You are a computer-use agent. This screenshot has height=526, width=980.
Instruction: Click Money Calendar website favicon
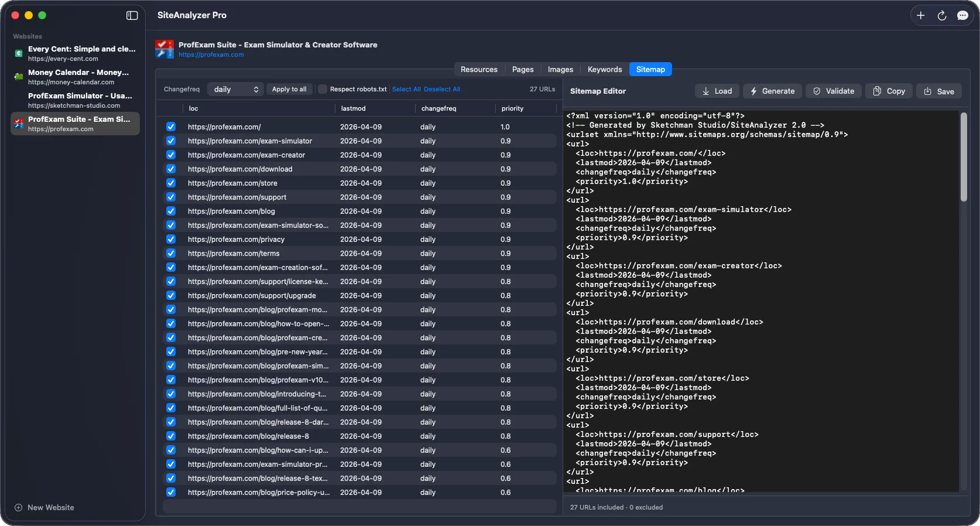pyautogui.click(x=19, y=77)
